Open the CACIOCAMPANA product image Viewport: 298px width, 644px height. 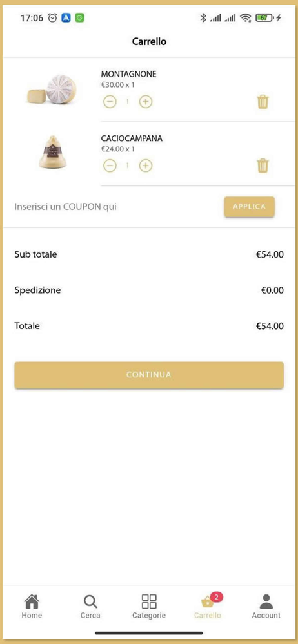[x=53, y=152]
